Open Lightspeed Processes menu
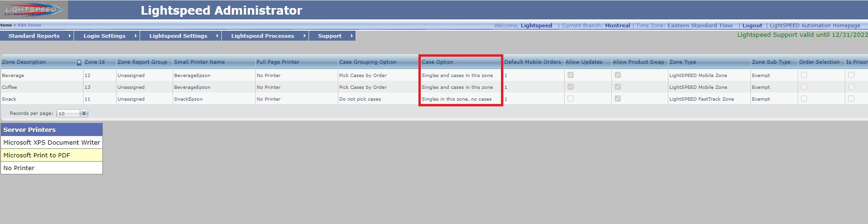 pos(263,36)
